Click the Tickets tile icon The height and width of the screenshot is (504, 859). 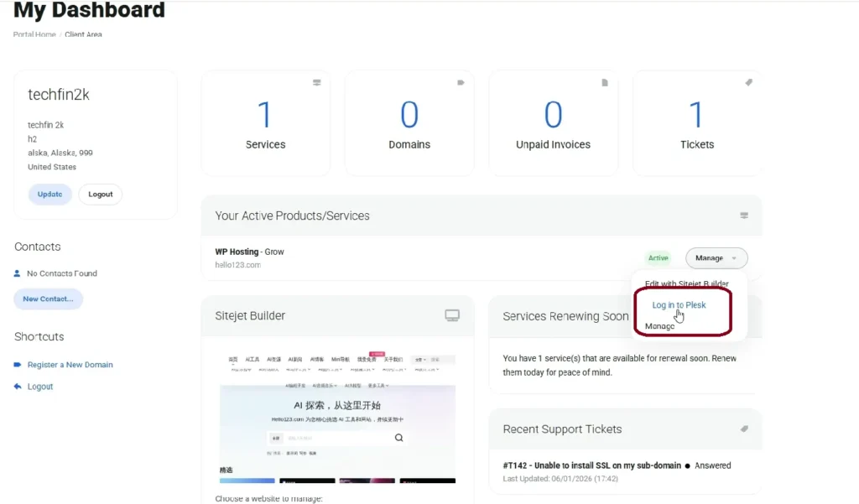(x=748, y=83)
